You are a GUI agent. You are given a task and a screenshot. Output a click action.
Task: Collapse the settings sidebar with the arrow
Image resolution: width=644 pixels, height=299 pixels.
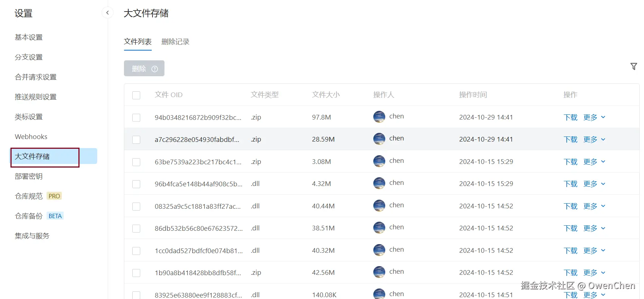pos(107,13)
